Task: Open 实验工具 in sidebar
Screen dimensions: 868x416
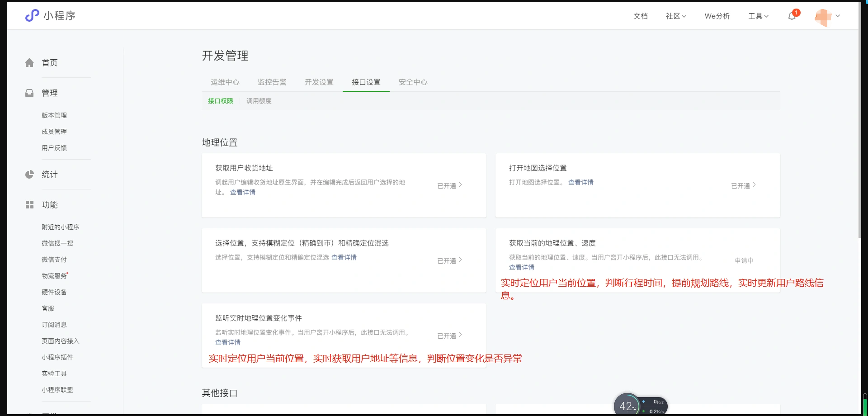Action: [54, 373]
